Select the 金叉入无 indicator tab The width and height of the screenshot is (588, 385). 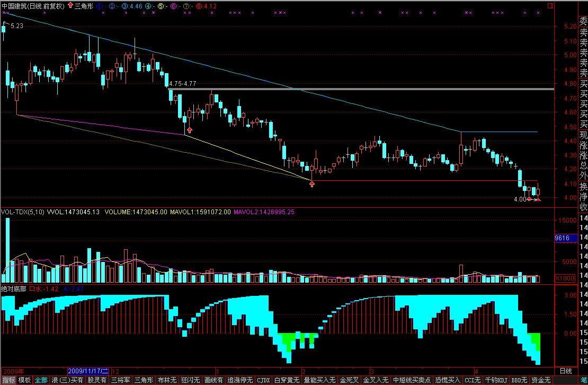[376, 381]
